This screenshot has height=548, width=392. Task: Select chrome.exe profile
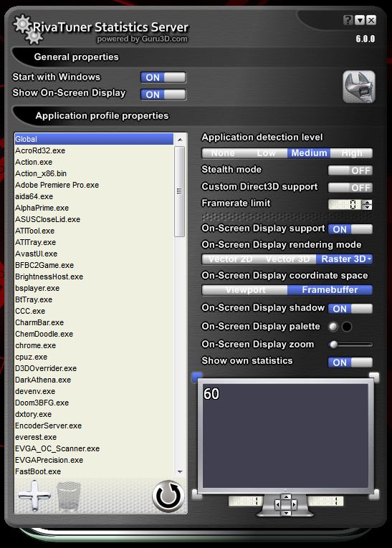94,346
